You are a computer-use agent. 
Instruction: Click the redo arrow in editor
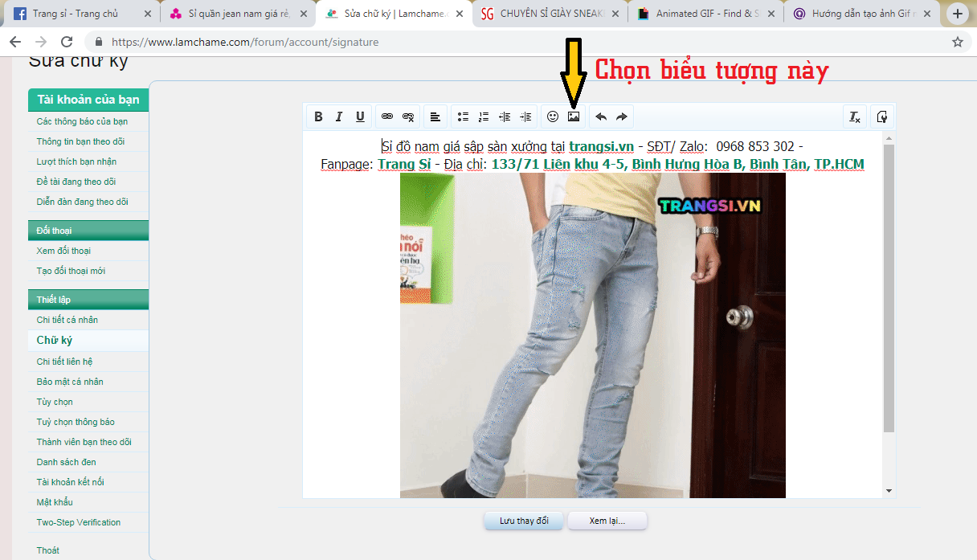[x=622, y=116]
